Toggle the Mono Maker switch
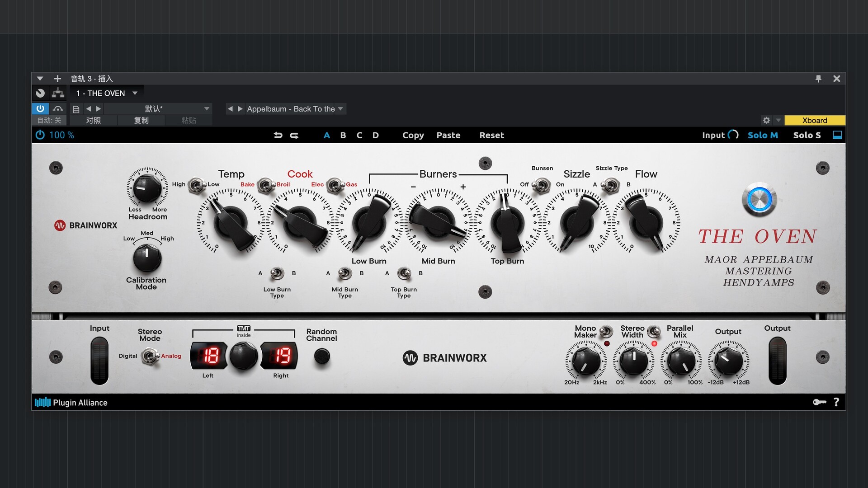The width and height of the screenshot is (868, 488). click(x=606, y=332)
